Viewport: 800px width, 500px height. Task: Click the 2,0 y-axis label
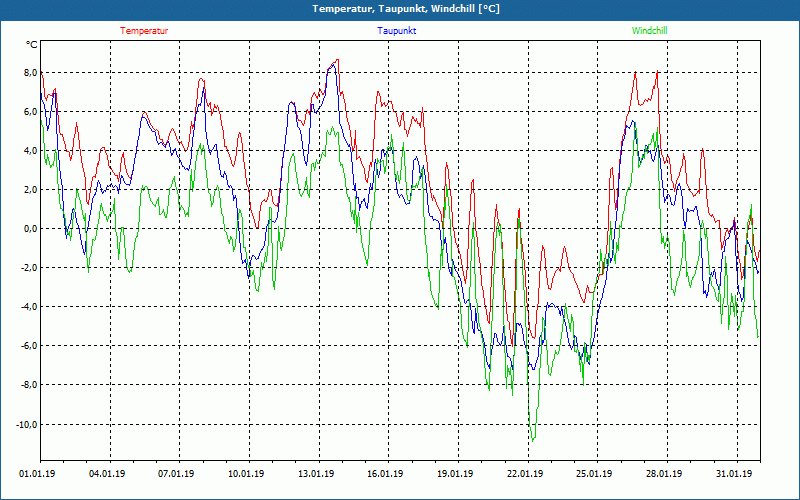(31, 190)
